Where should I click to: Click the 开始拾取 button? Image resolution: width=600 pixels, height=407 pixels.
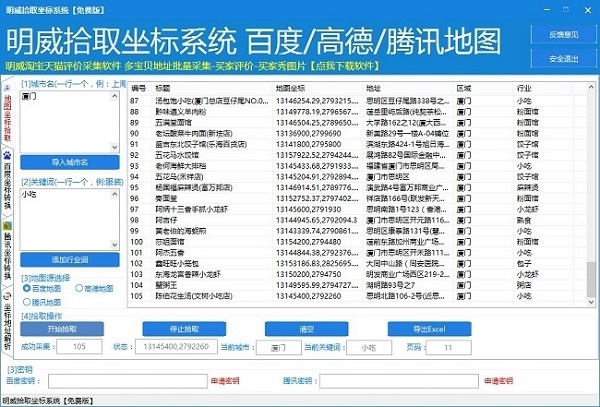click(62, 329)
